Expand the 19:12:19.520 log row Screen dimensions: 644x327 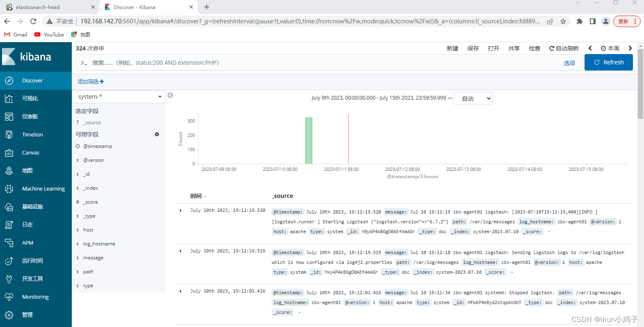click(x=180, y=211)
